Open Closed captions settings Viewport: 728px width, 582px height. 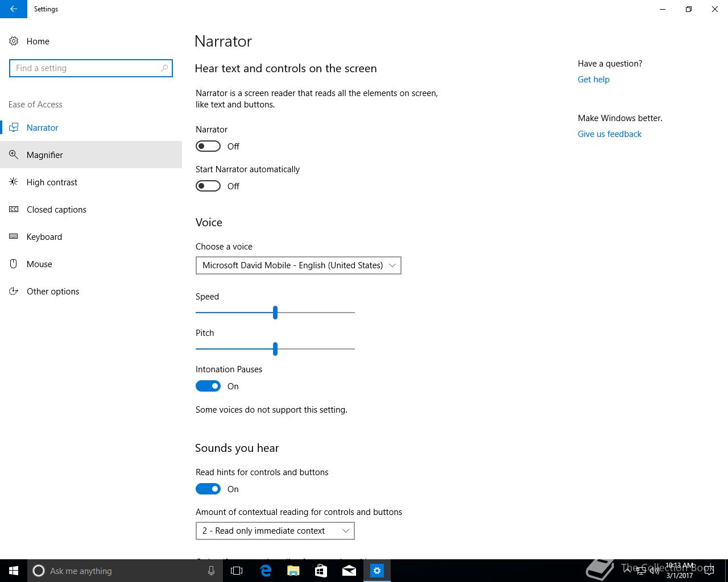(91, 209)
